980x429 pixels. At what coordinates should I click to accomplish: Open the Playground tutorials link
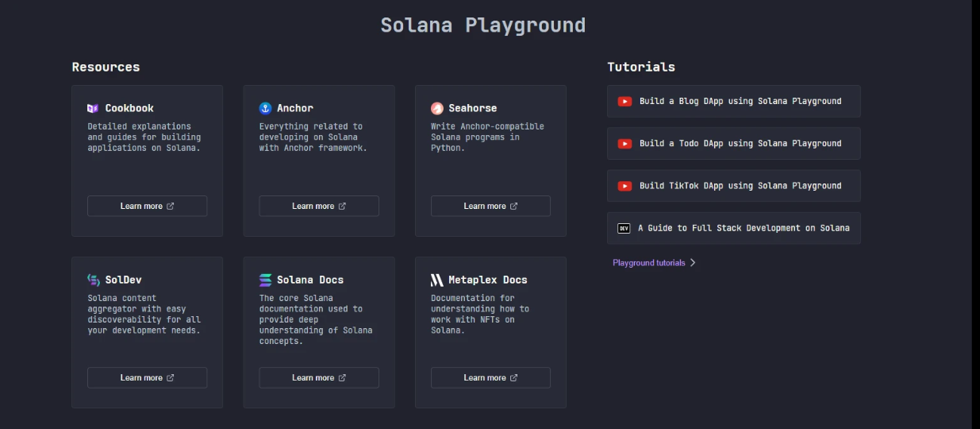pyautogui.click(x=648, y=263)
